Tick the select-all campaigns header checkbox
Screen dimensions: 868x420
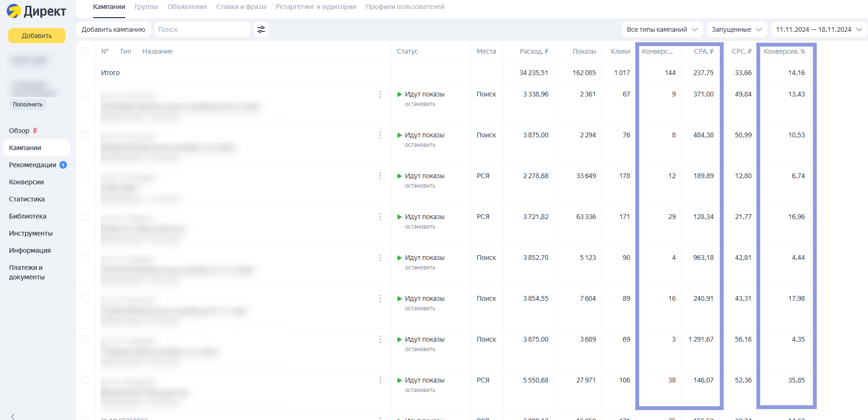(x=85, y=51)
